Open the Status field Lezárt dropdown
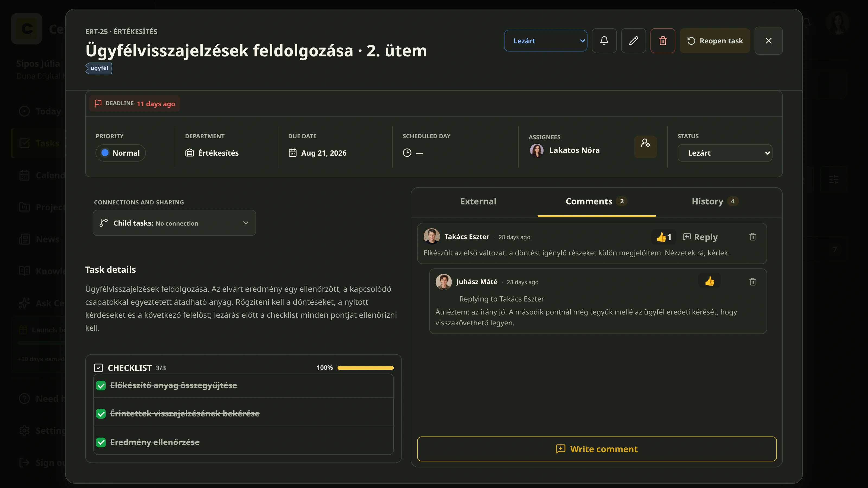 point(725,153)
